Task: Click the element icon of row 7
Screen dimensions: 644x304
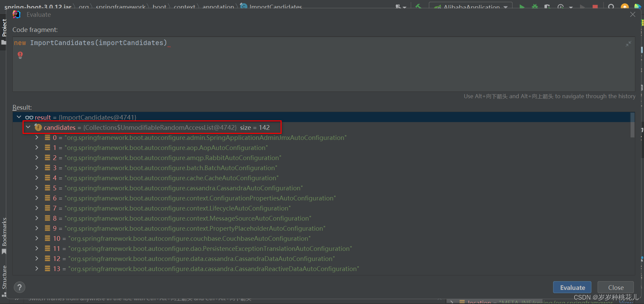Action: point(47,208)
